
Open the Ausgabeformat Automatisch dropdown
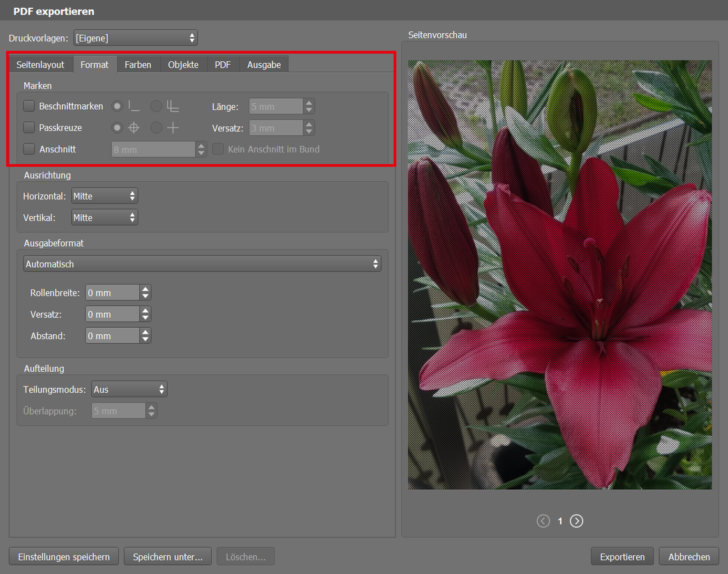tap(202, 264)
